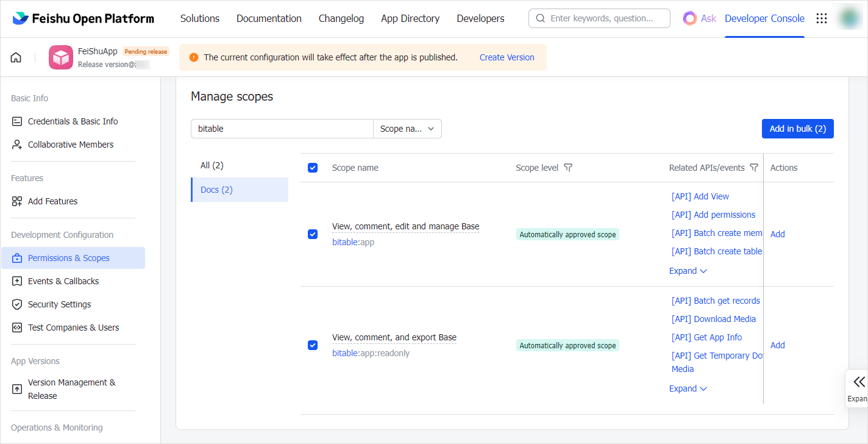Open the [API] Get App Info link
The height and width of the screenshot is (444, 868).
click(x=707, y=337)
